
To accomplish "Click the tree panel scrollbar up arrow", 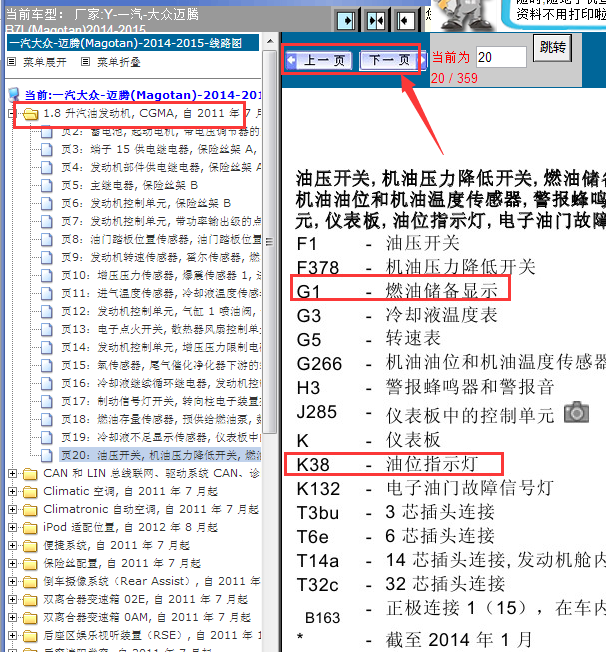I will coord(270,41).
